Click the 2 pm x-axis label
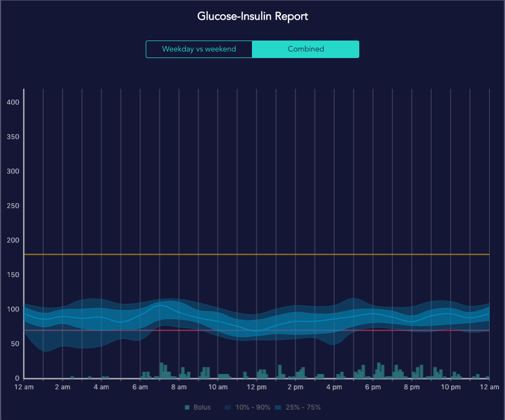Viewport: 505px width, 420px height. (x=295, y=387)
